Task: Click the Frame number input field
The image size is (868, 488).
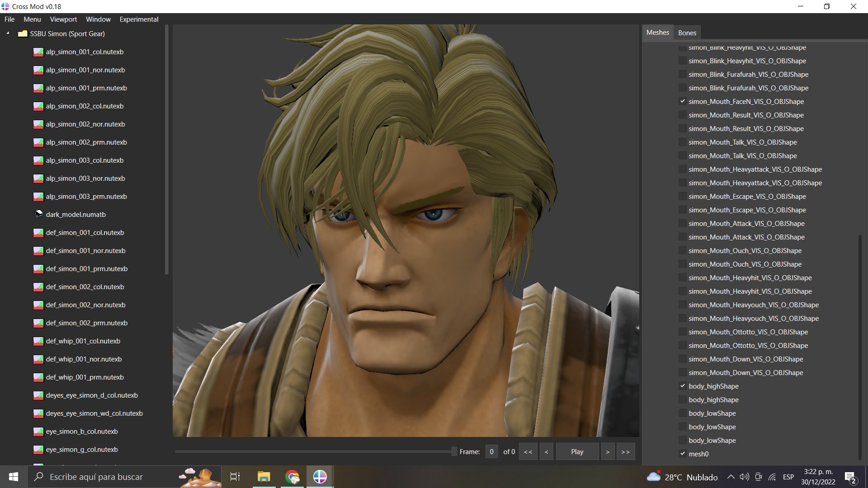Action: pos(491,452)
